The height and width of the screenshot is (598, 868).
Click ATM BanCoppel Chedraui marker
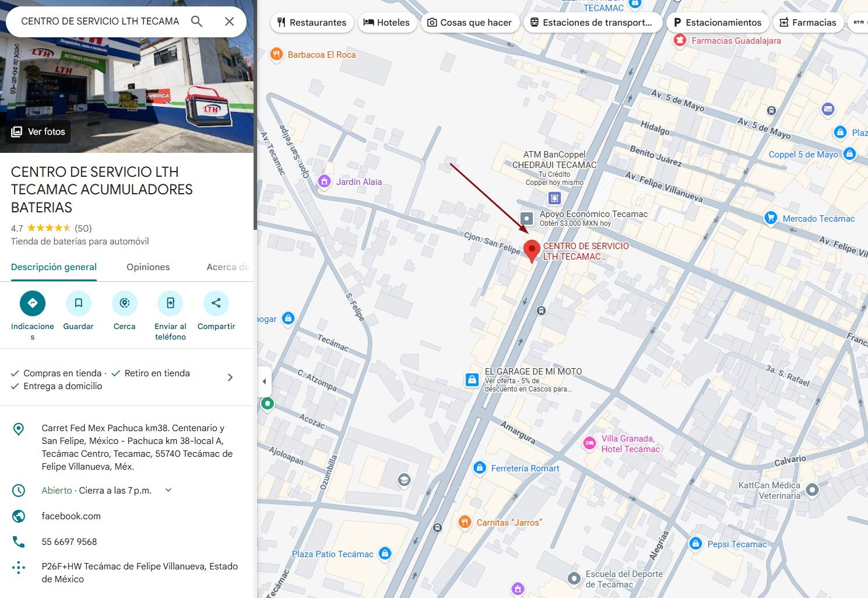554,199
